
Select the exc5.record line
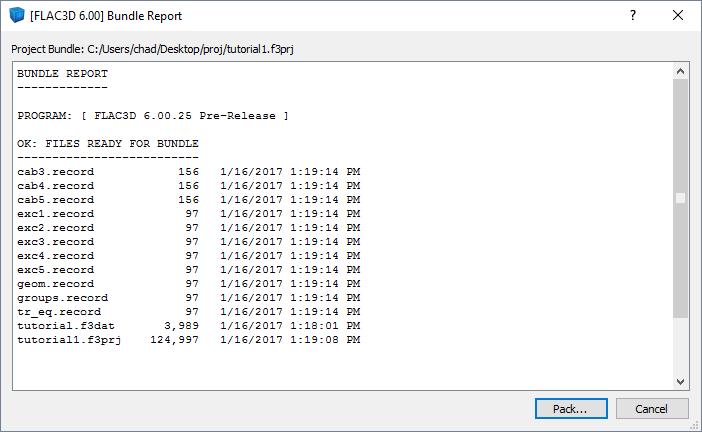pos(189,270)
